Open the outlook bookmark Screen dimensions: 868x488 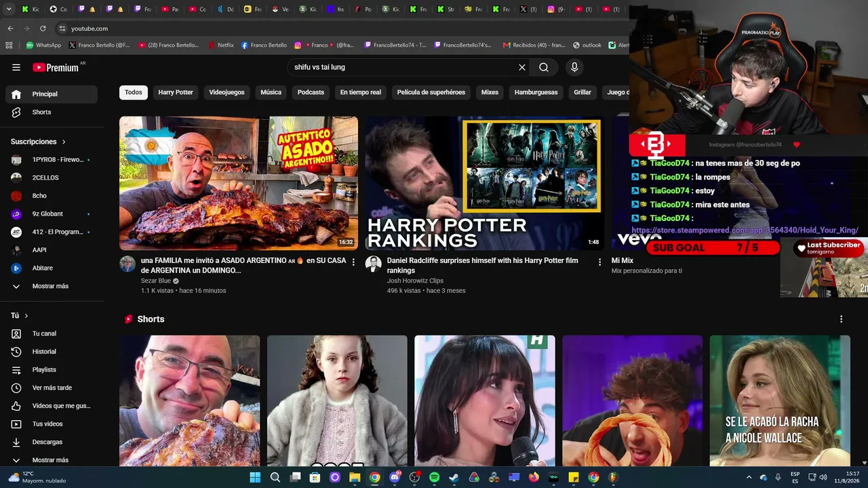click(587, 45)
